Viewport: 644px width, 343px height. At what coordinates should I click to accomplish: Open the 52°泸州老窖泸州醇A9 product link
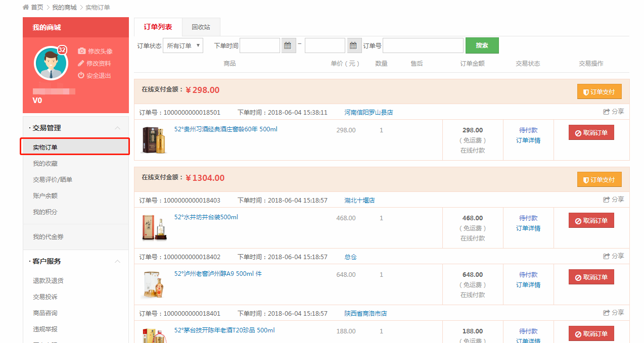click(x=218, y=274)
